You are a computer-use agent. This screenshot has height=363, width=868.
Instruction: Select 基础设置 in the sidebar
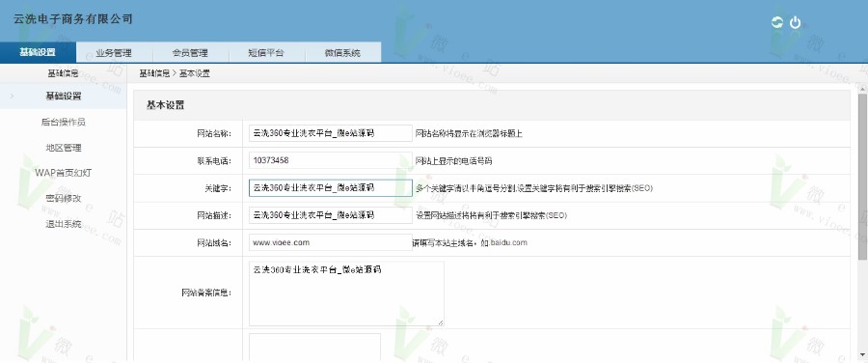pos(63,96)
